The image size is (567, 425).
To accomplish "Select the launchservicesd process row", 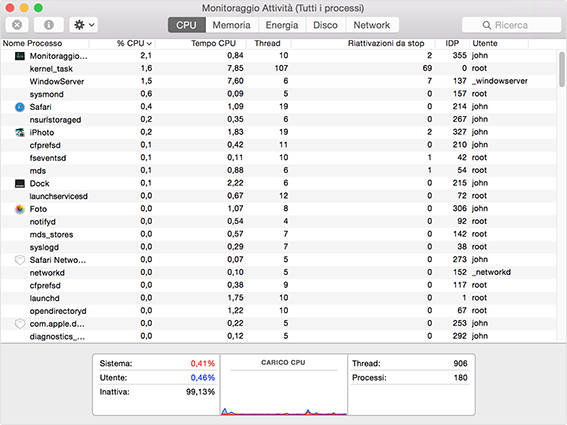I will click(x=278, y=196).
